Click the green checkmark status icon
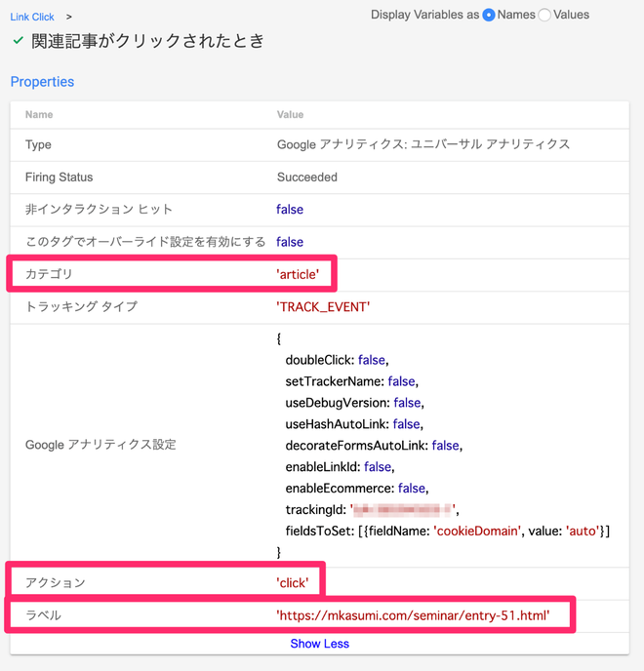Viewport: 644px width, 671px height. [x=18, y=41]
